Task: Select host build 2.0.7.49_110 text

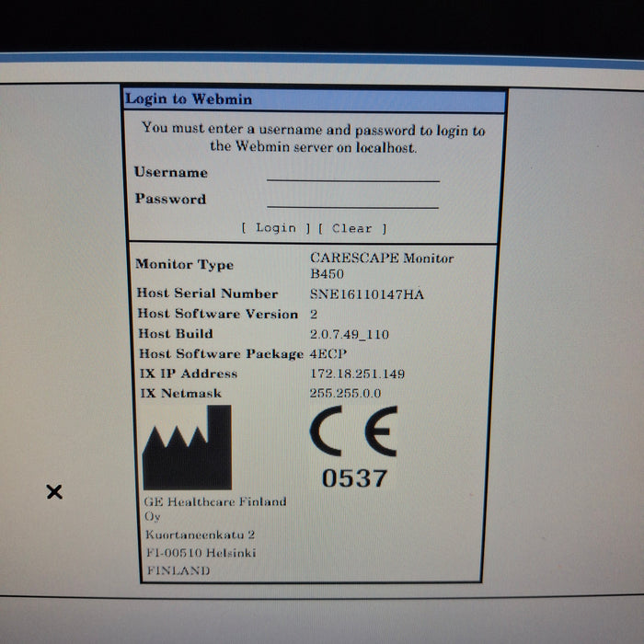Action: tap(350, 334)
